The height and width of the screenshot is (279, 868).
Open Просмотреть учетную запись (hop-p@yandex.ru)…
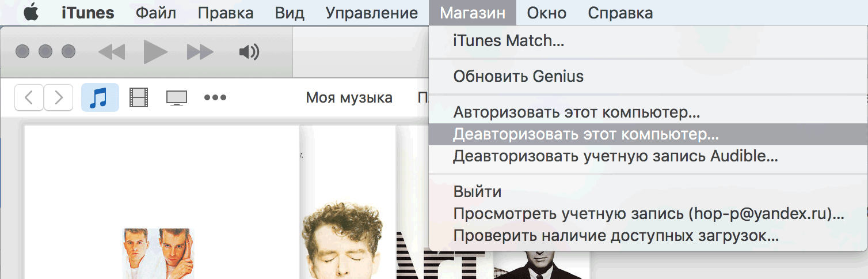(x=648, y=214)
